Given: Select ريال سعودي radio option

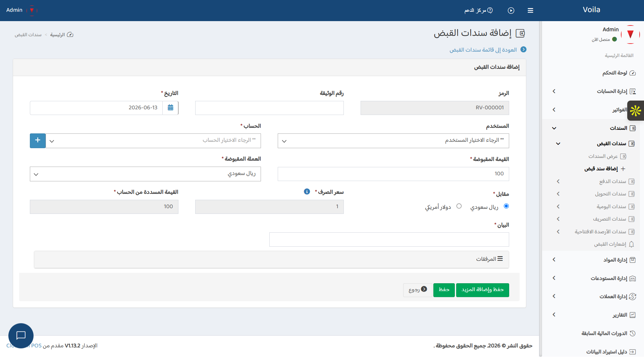Looking at the screenshot, I should tap(506, 206).
